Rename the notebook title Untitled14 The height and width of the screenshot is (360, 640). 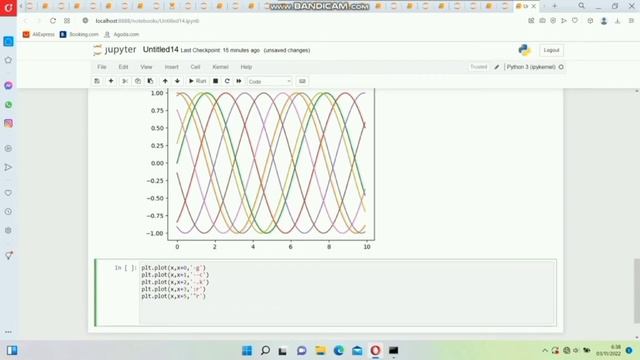(160, 50)
